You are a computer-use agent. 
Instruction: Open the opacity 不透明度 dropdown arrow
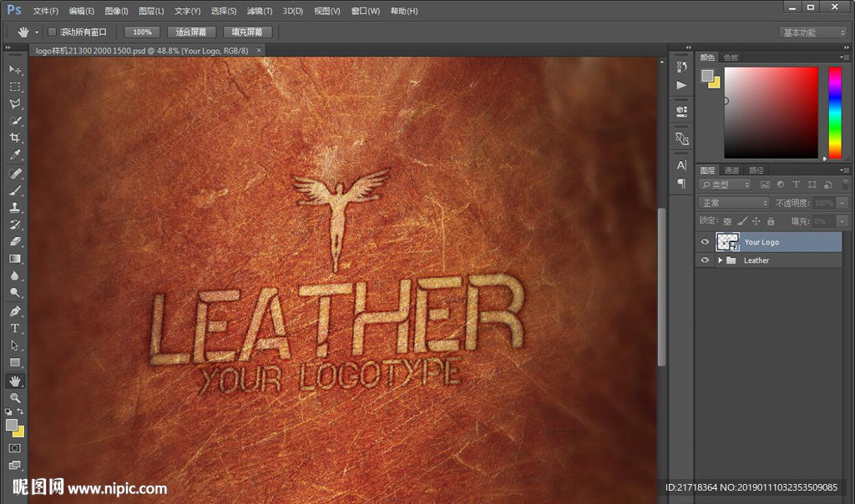click(842, 204)
